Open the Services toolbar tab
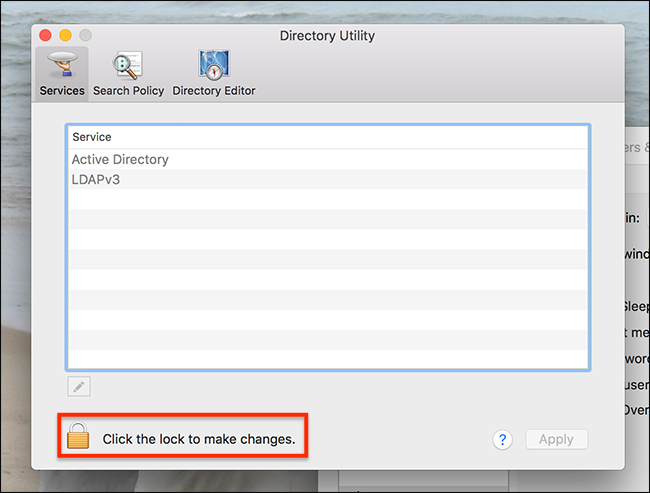 [62, 74]
